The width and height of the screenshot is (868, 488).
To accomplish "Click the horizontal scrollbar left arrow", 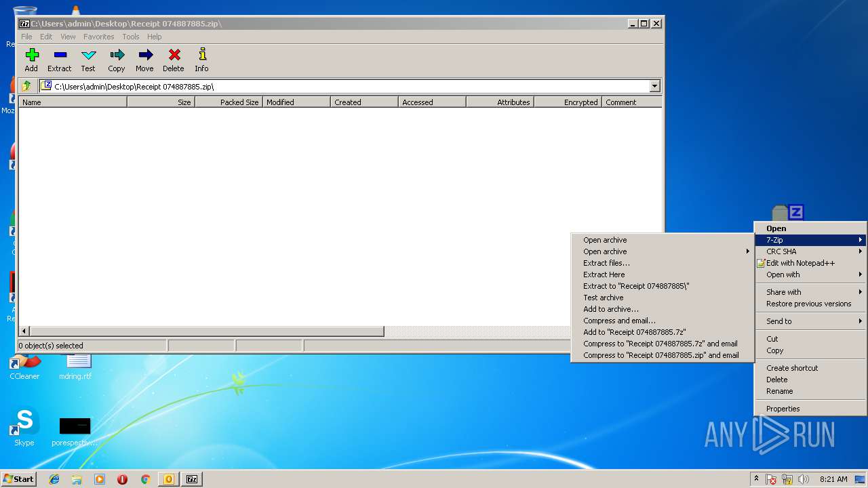I will coord(24,331).
